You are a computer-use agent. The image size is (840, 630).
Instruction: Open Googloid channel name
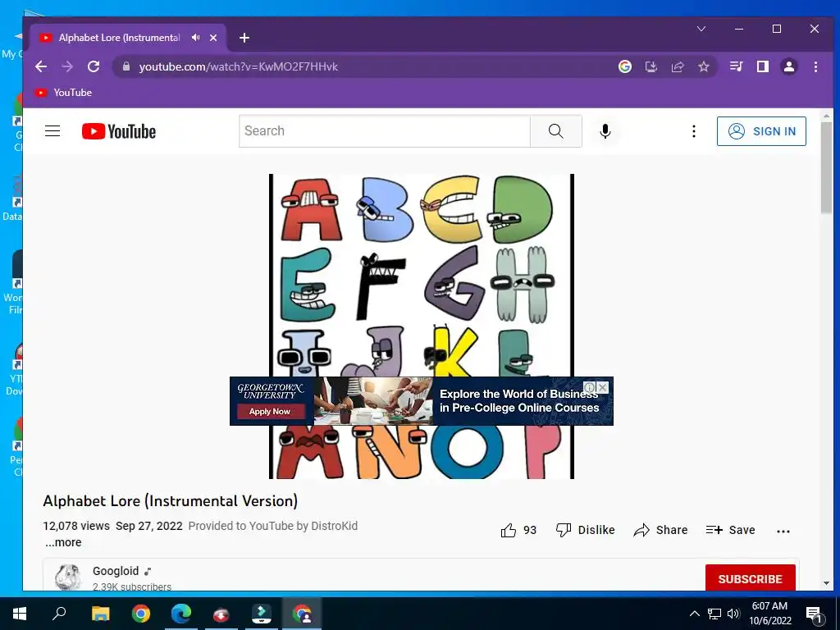[116, 571]
